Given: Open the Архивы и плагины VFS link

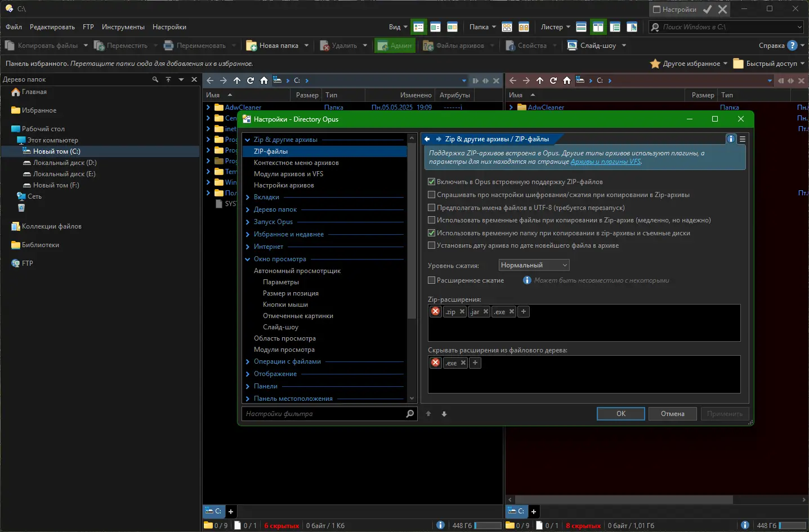Looking at the screenshot, I should coord(605,162).
